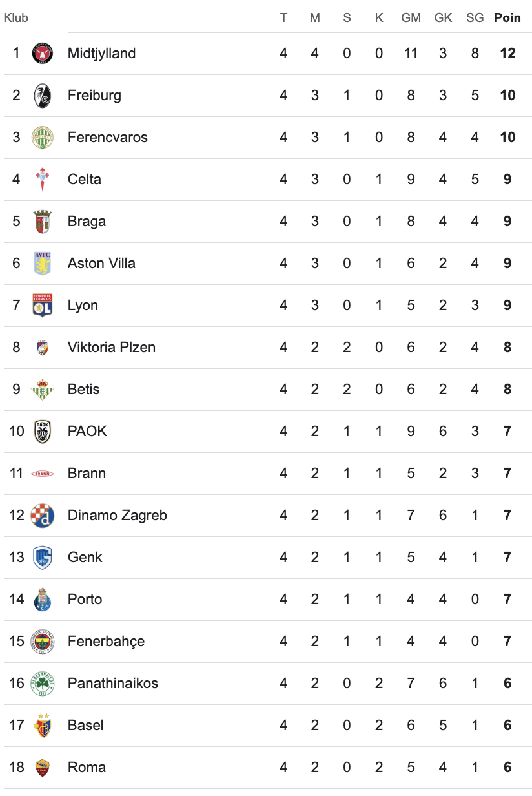Image resolution: width=532 pixels, height=796 pixels.
Task: Click the Ferencvaros green crest icon
Action: click(43, 137)
